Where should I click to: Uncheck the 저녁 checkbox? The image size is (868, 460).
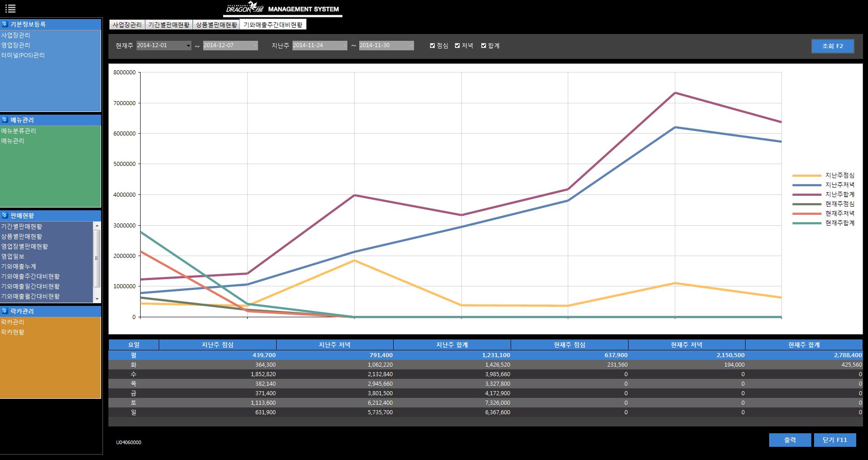pos(458,46)
